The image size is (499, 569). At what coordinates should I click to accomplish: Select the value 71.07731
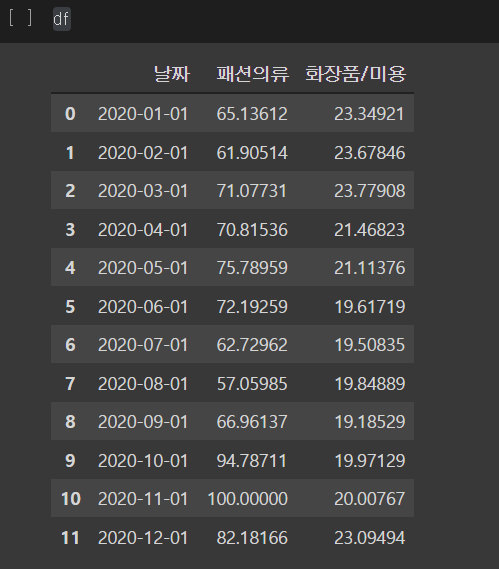251,191
